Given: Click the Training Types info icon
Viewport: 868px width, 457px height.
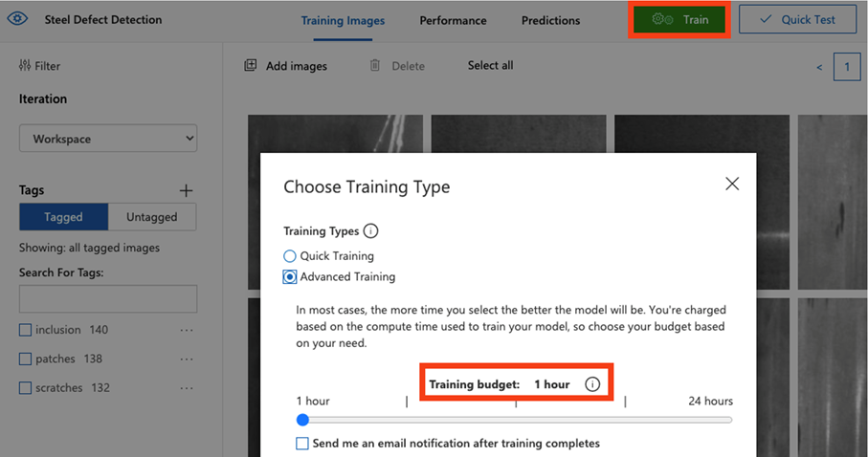Looking at the screenshot, I should coord(371,231).
